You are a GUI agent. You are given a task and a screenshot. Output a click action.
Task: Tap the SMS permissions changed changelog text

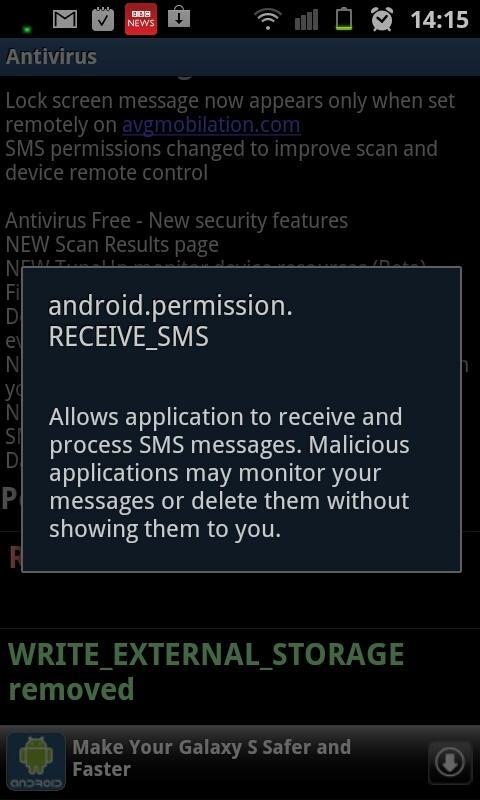[221, 161]
